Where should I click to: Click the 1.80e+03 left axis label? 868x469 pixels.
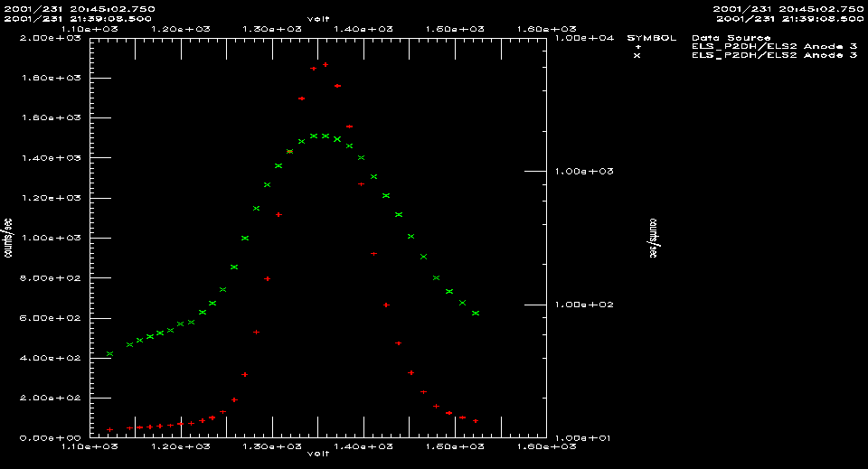click(51, 78)
